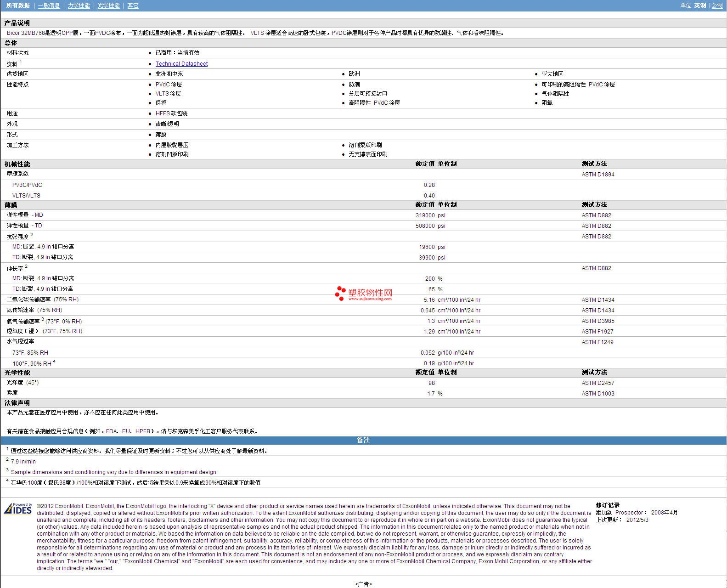Click the 伸长率 row label
Viewport: 727px width, 588px height.
(15, 269)
